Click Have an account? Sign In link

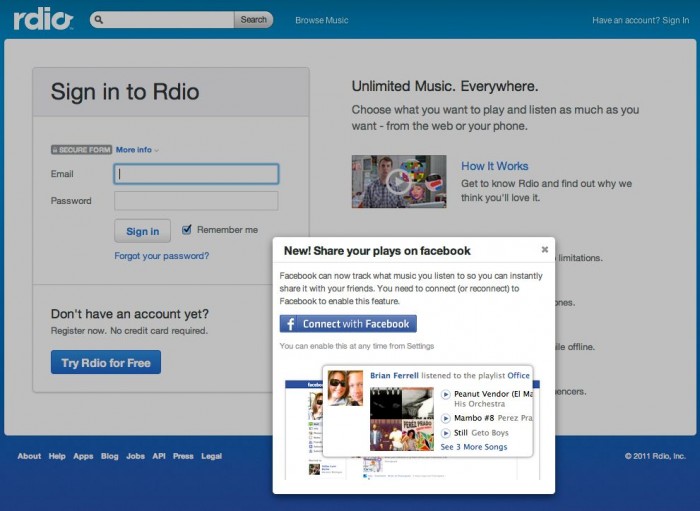point(640,20)
